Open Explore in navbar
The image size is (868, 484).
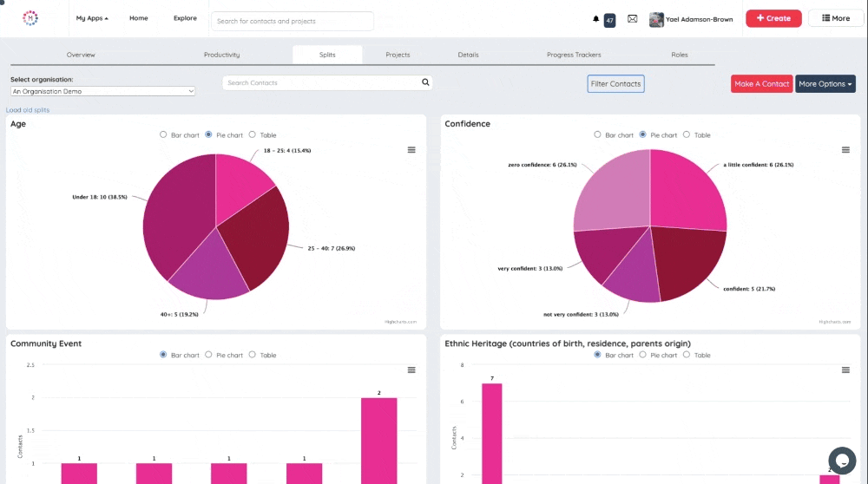tap(185, 18)
